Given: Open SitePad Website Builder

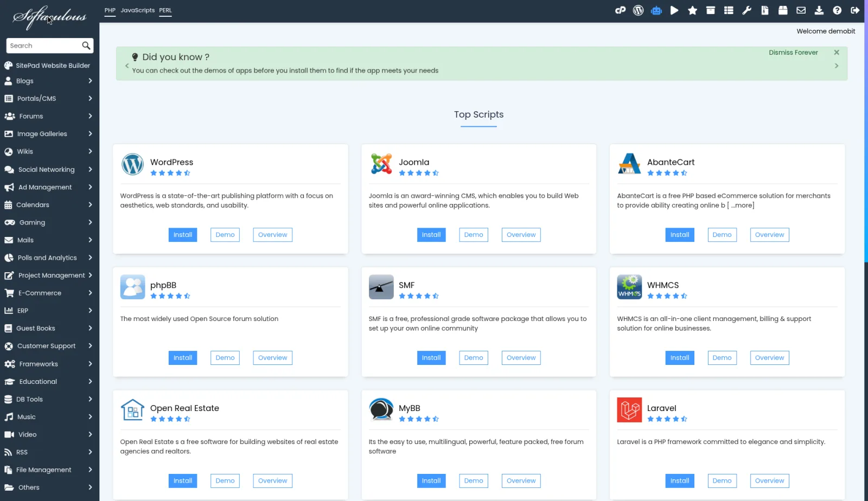Looking at the screenshot, I should [49, 66].
